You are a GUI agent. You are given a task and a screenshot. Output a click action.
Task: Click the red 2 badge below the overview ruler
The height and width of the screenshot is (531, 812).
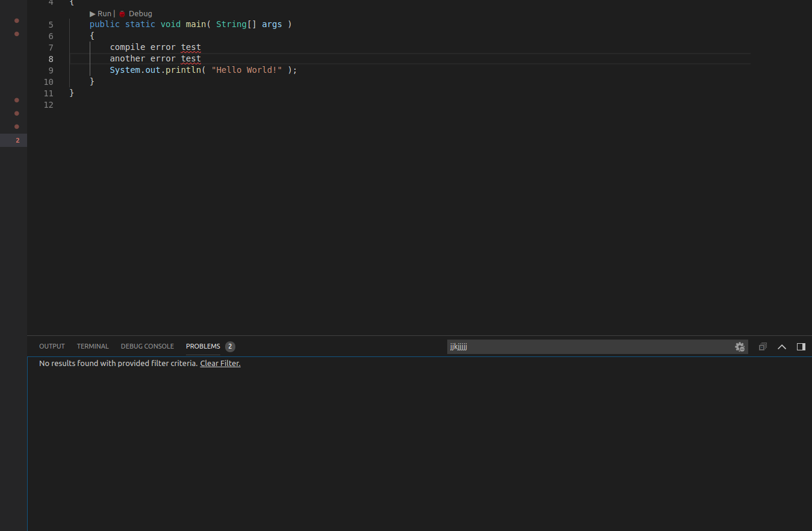[x=17, y=140]
